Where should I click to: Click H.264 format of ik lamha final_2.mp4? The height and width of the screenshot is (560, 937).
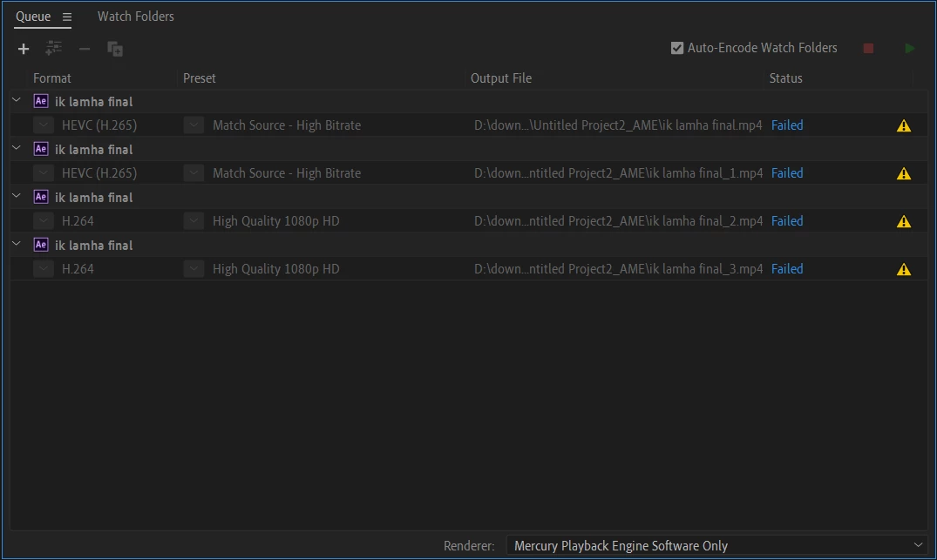[78, 221]
